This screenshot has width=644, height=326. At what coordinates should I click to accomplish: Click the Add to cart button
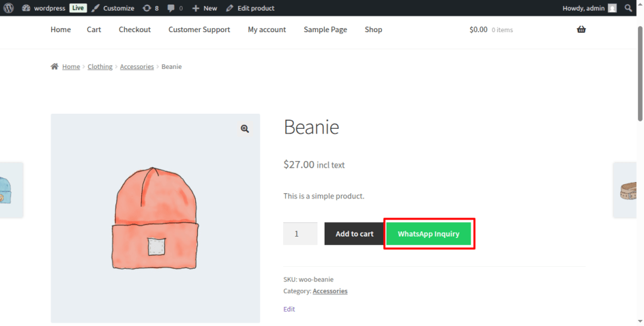tap(354, 233)
